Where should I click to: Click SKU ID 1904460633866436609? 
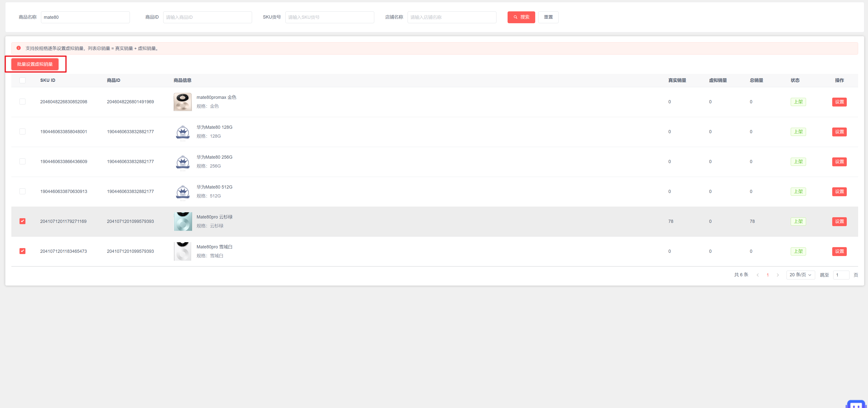64,162
